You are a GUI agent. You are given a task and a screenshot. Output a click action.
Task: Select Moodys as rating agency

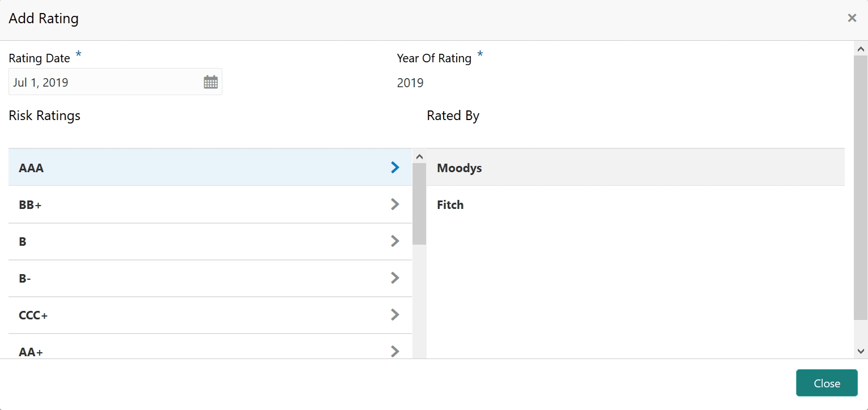click(459, 168)
